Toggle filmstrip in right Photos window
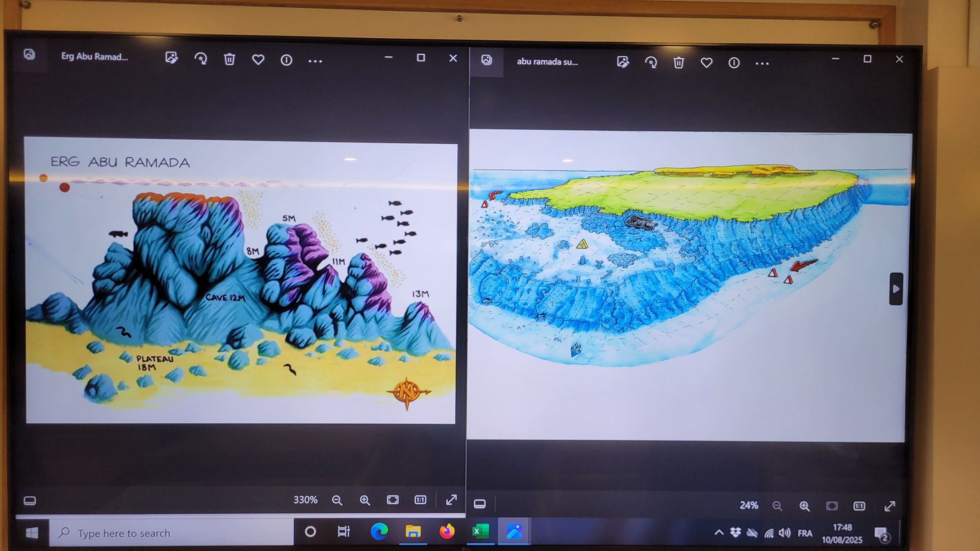This screenshot has width=980, height=551. [x=480, y=504]
